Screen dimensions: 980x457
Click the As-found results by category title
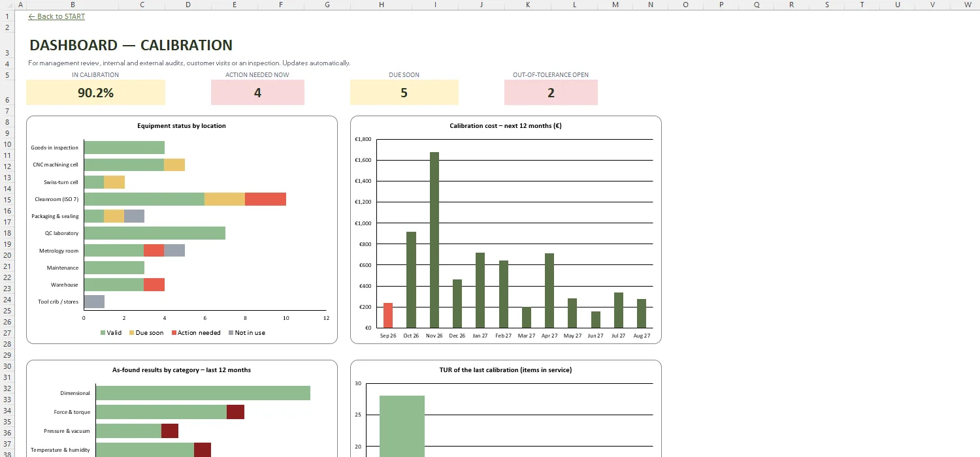click(182, 370)
